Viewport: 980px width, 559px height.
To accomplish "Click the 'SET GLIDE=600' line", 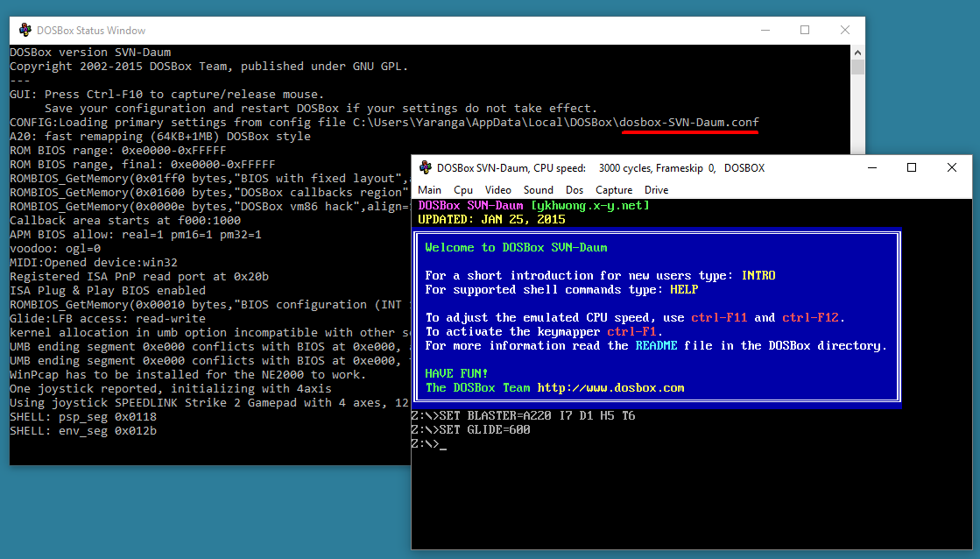I will pyautogui.click(x=470, y=429).
